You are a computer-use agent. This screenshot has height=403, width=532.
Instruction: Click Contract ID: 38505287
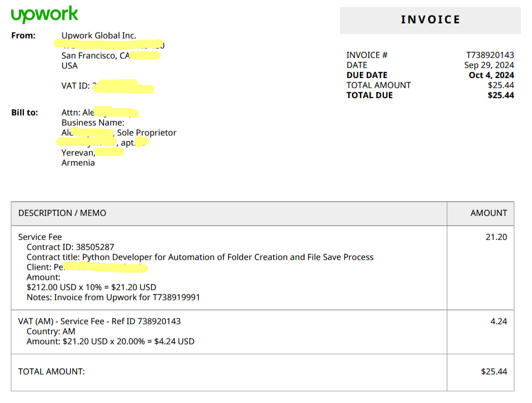[70, 247]
